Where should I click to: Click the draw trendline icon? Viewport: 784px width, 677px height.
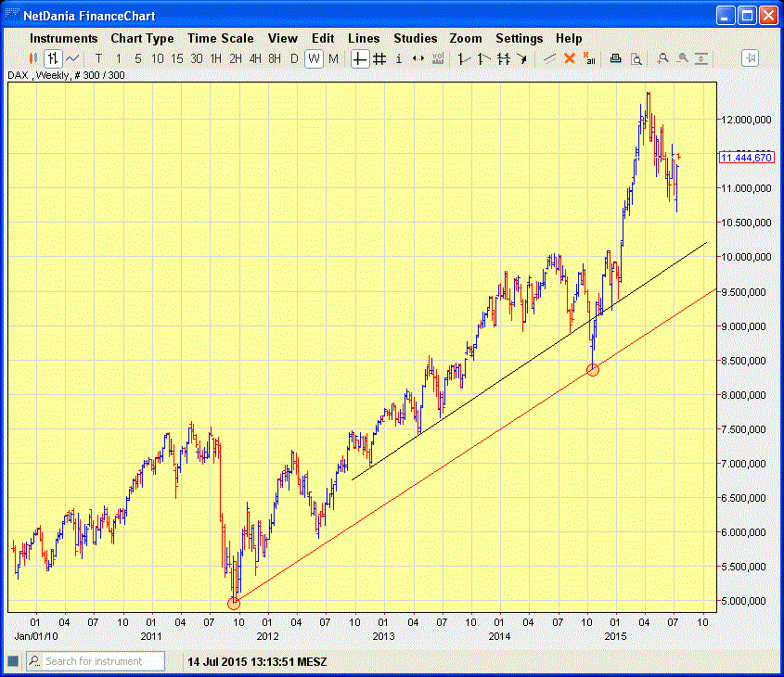[549, 58]
